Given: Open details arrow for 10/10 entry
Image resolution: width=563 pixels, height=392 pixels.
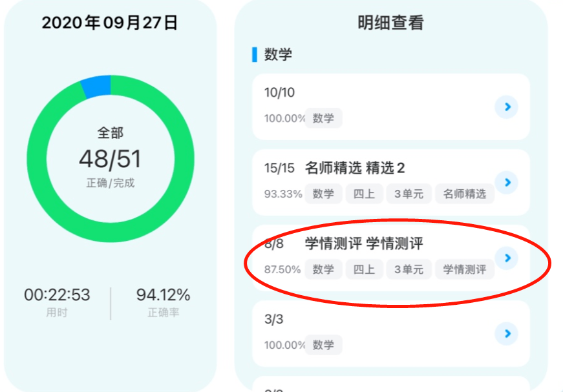Looking at the screenshot, I should 507,107.
